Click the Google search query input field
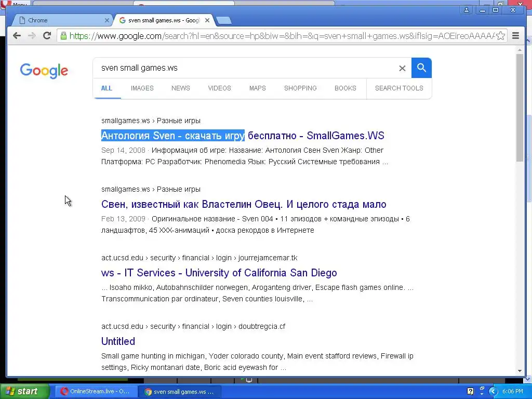This screenshot has height=399, width=532. coord(248,68)
